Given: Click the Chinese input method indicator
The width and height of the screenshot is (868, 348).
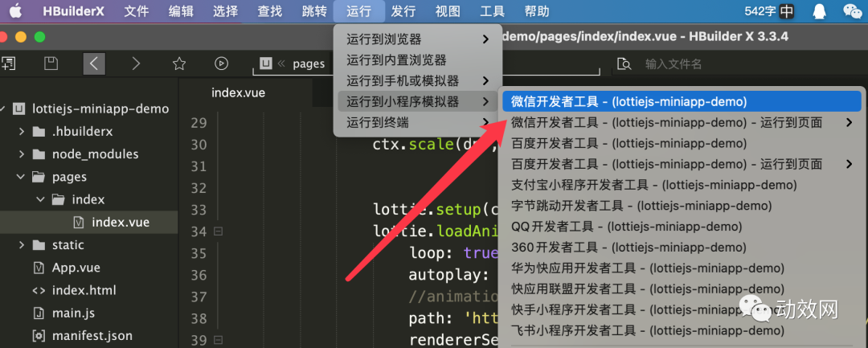Looking at the screenshot, I should coord(786,11).
